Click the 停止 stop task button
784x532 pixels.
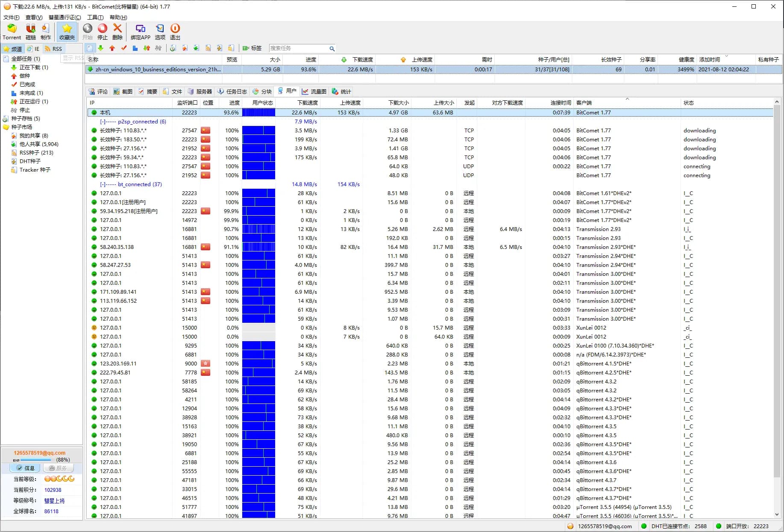[x=103, y=32]
